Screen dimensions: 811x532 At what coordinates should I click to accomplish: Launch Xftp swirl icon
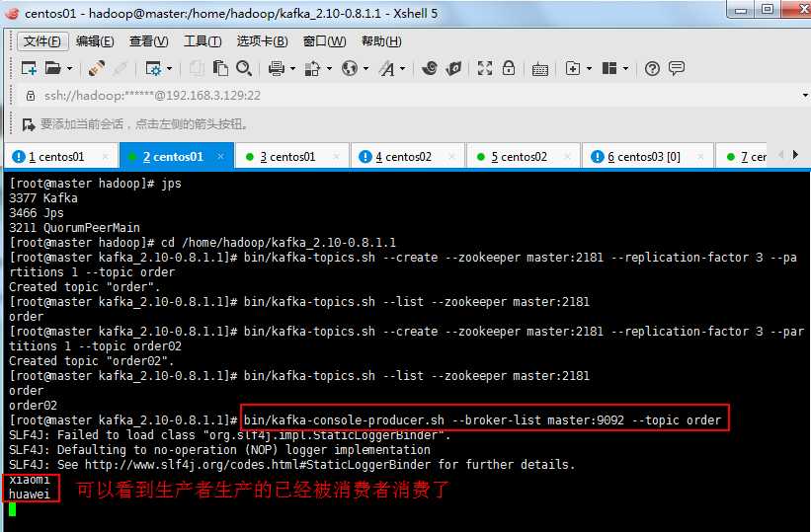(x=430, y=68)
